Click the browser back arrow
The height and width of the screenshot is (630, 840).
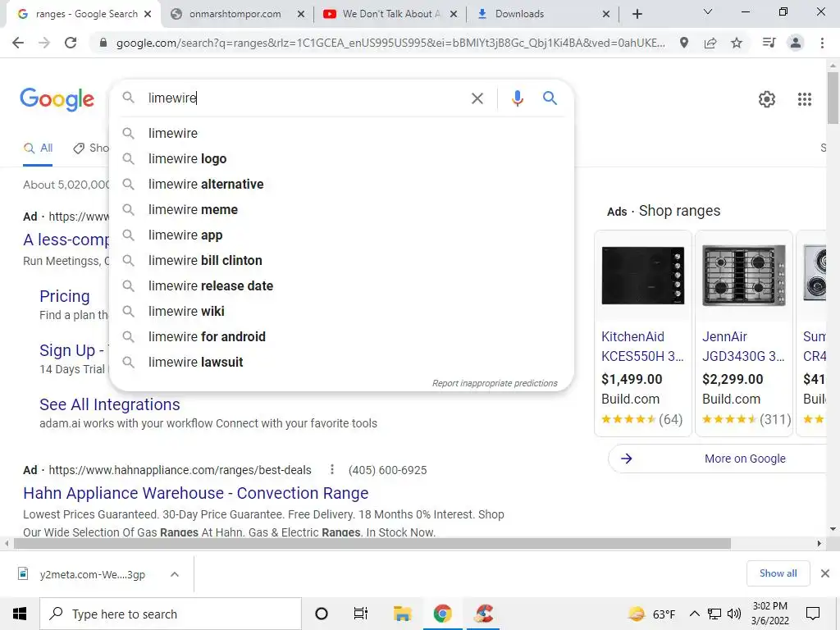pos(18,43)
